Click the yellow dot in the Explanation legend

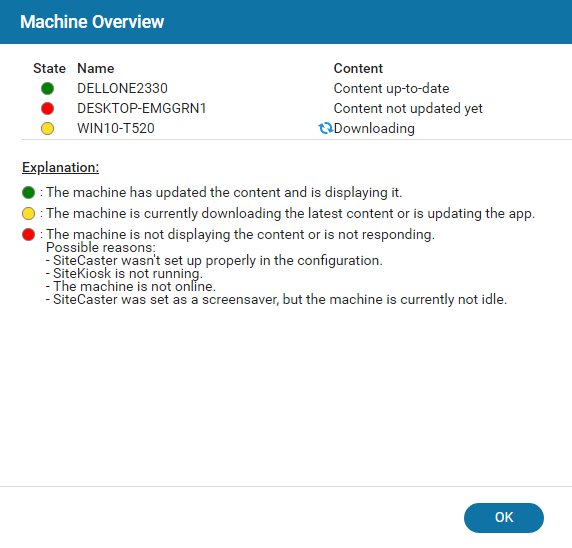pyautogui.click(x=28, y=213)
